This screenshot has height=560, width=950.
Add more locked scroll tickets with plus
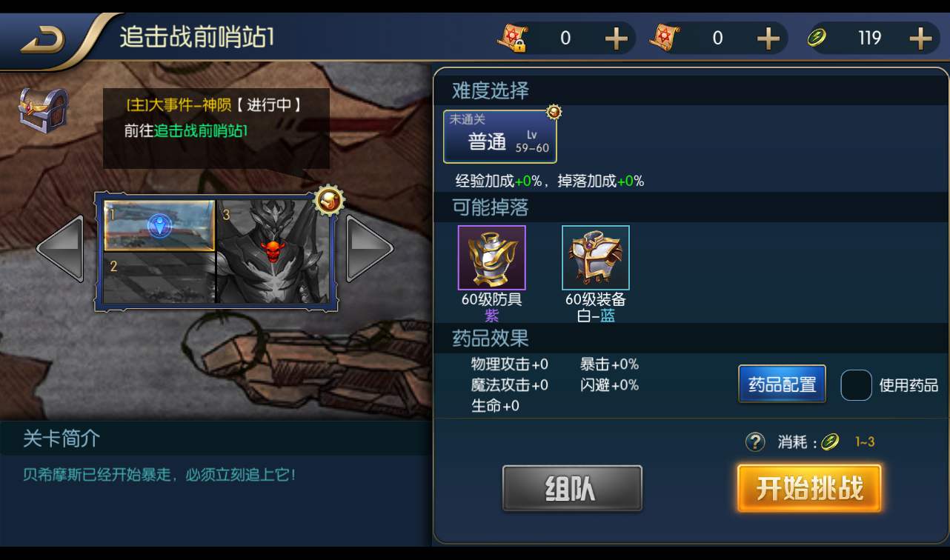(x=616, y=39)
